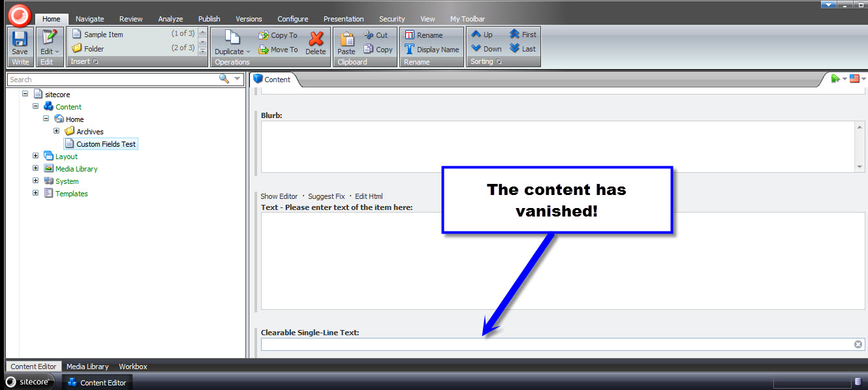868x390 pixels.
Task: Open the Presentation ribbon tab
Action: pyautogui.click(x=343, y=19)
